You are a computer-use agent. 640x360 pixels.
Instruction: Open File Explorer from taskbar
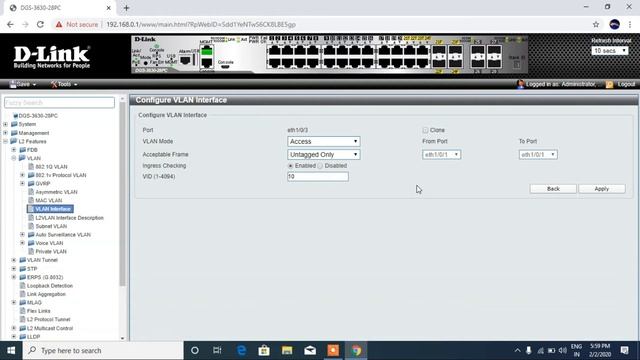pyautogui.click(x=287, y=351)
